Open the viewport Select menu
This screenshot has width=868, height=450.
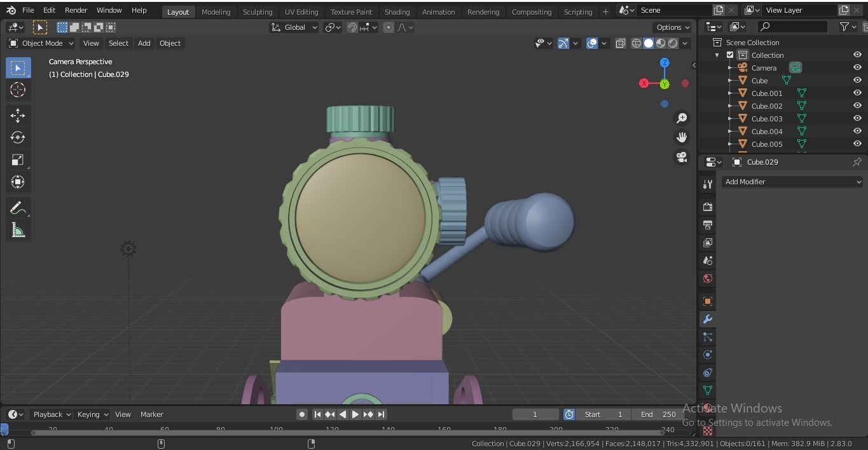tap(118, 43)
